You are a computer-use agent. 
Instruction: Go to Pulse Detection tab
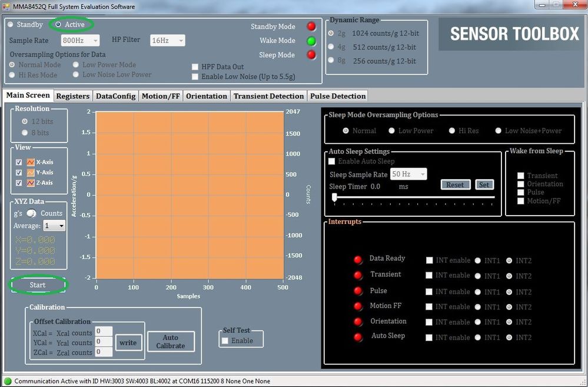click(338, 96)
